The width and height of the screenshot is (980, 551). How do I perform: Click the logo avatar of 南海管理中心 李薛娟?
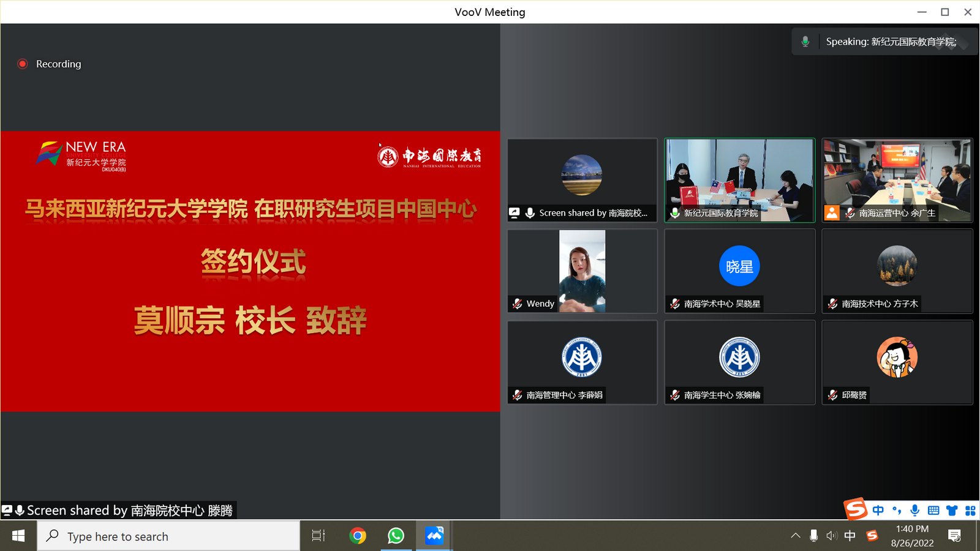pos(582,357)
